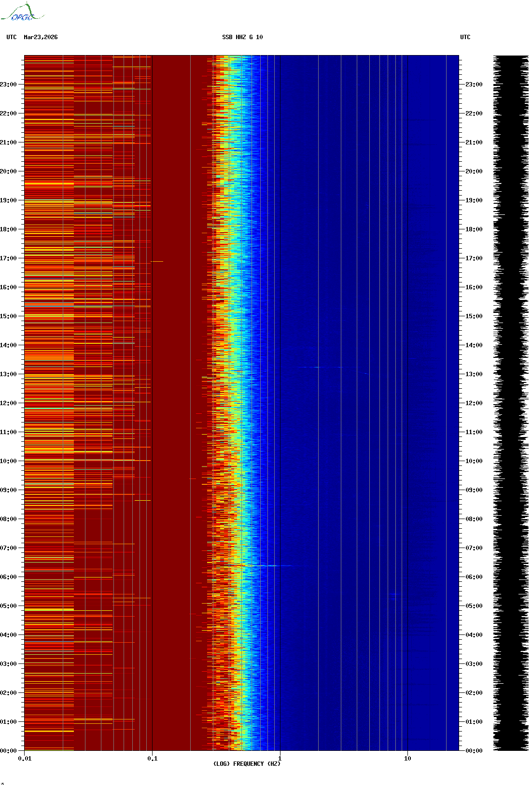
Task: Click the 15:00 marker on left axis
Action: [x=8, y=316]
